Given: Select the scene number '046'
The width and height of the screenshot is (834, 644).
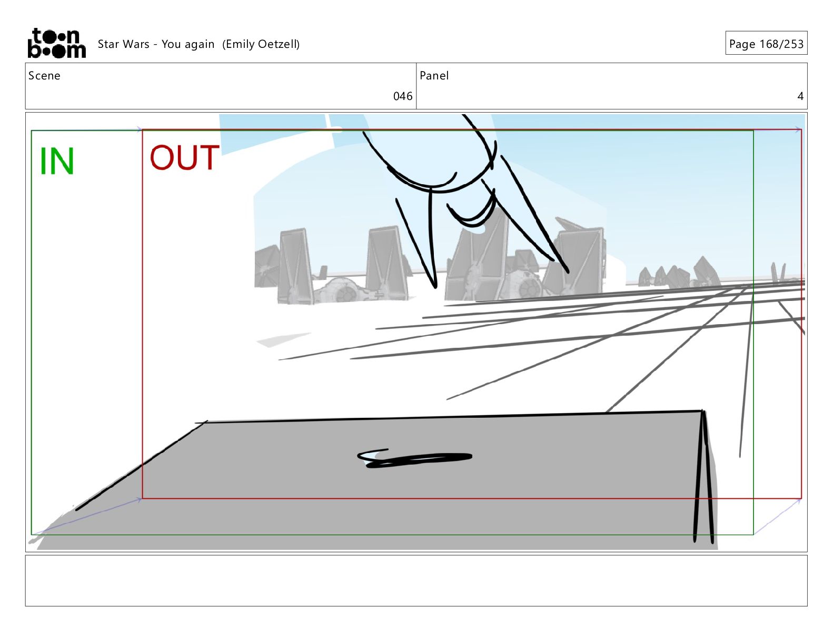Looking at the screenshot, I should point(403,96).
